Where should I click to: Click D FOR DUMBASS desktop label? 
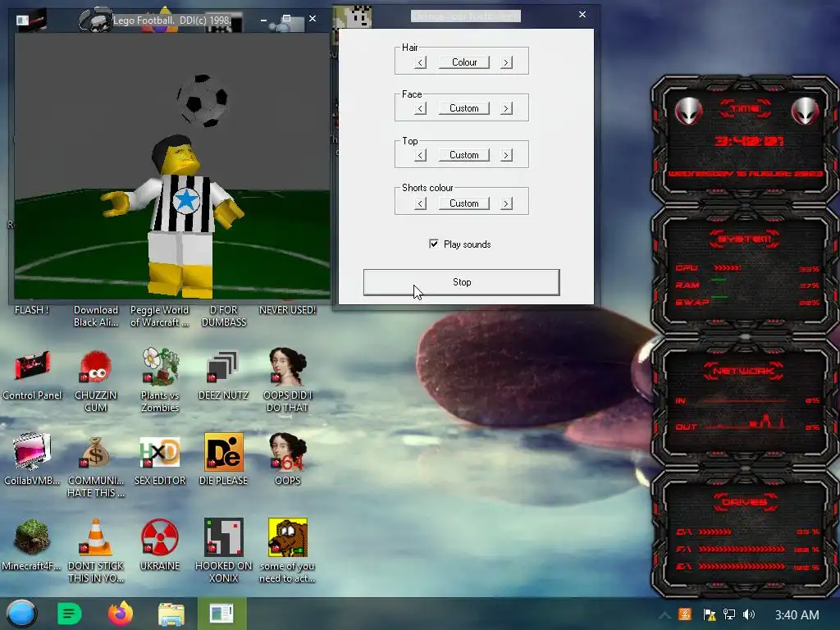tap(224, 316)
